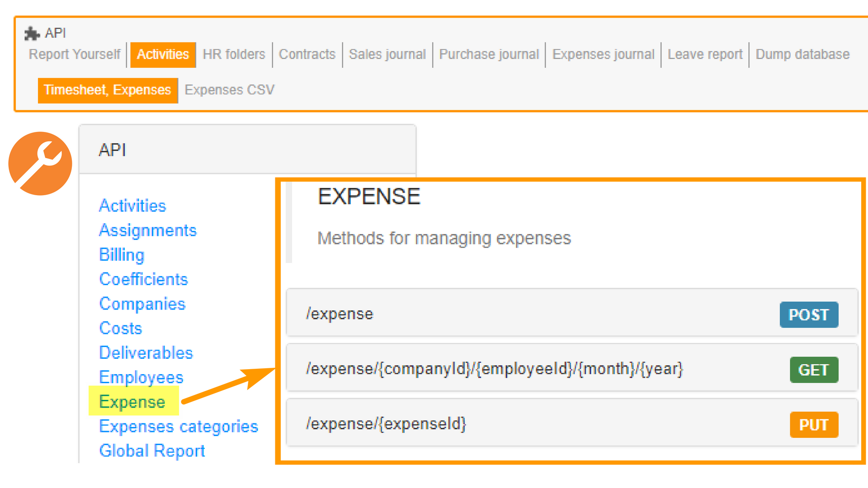
Task: Open Expenses categories link
Action: click(179, 426)
